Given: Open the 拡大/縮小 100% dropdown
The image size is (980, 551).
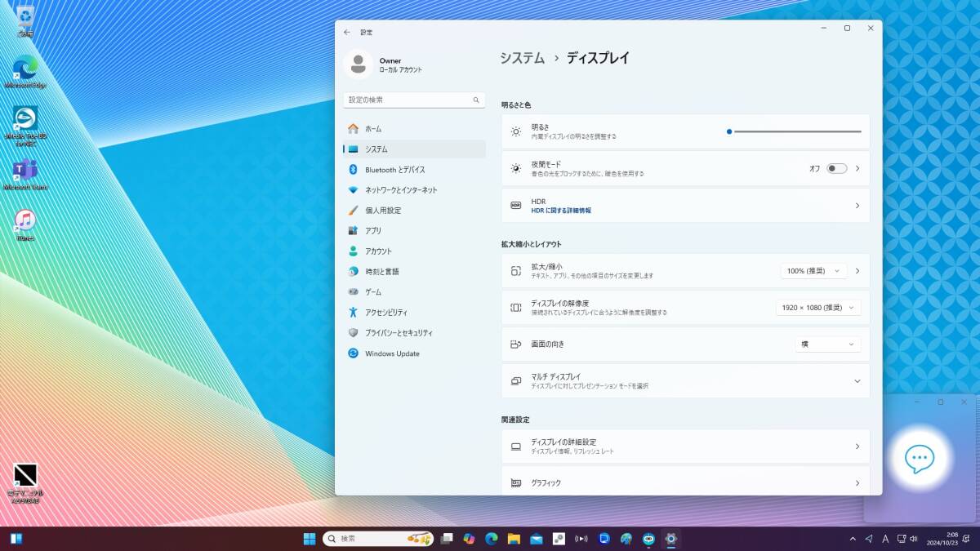Looking at the screenshot, I should [x=813, y=271].
